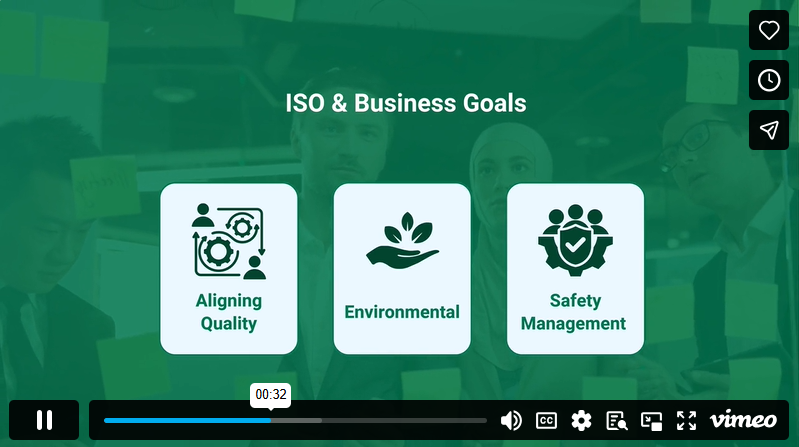Add video to Watch Later
The width and height of the screenshot is (799, 447).
coord(768,80)
